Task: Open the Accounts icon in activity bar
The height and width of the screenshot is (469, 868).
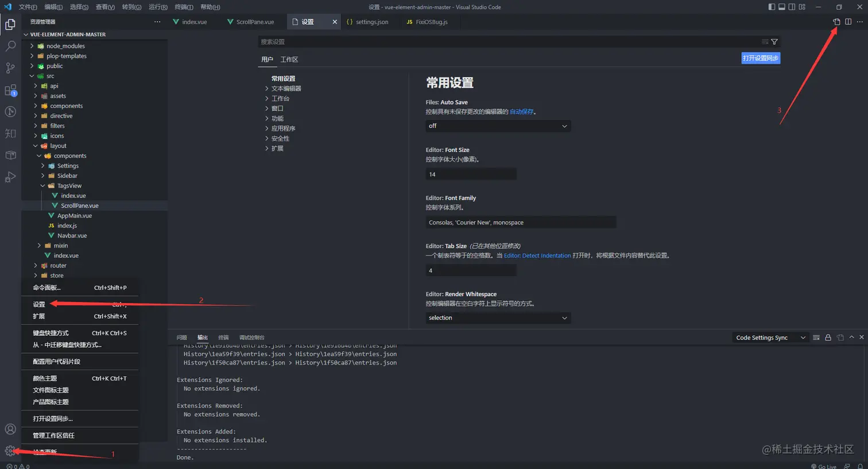Action: 10,429
